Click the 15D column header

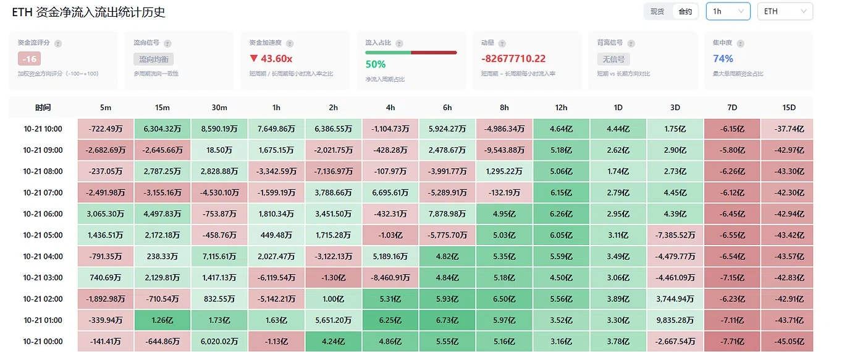[x=789, y=108]
